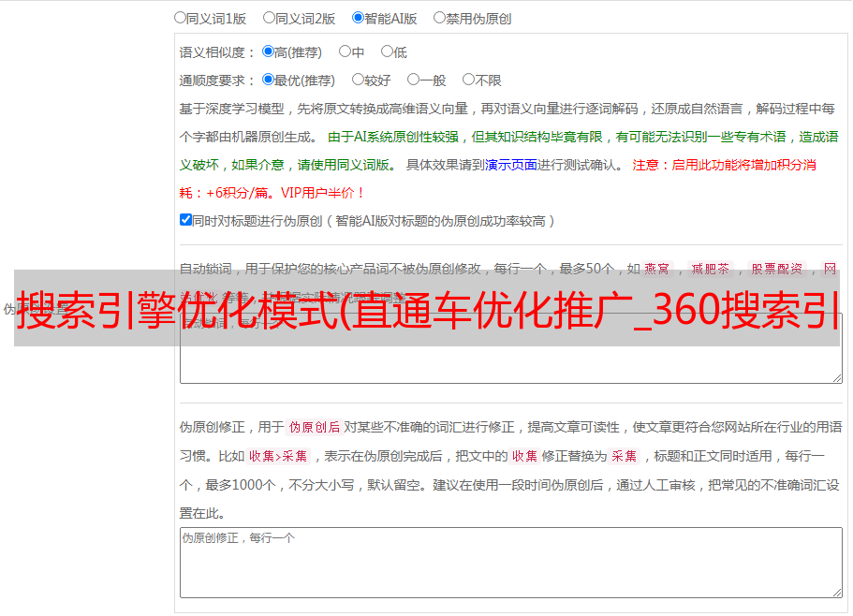Set 语义相似度 to 低
Screen dimensions: 853x616
point(387,51)
